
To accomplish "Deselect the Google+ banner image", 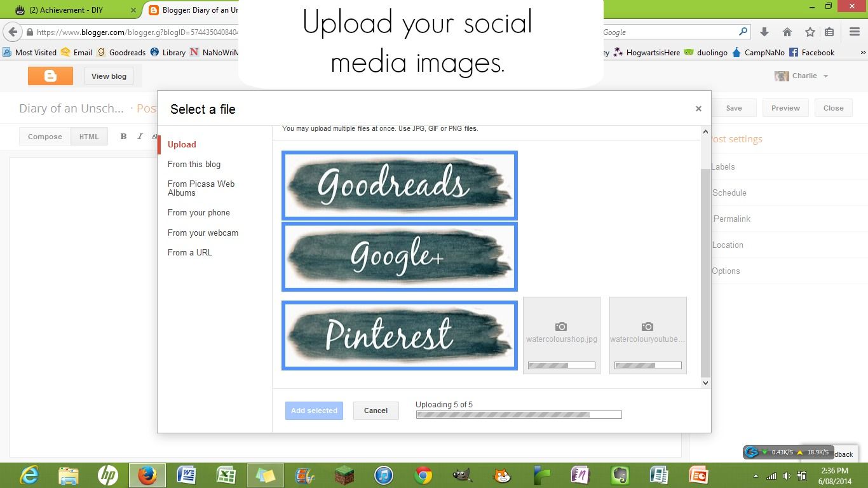I will tap(399, 256).
